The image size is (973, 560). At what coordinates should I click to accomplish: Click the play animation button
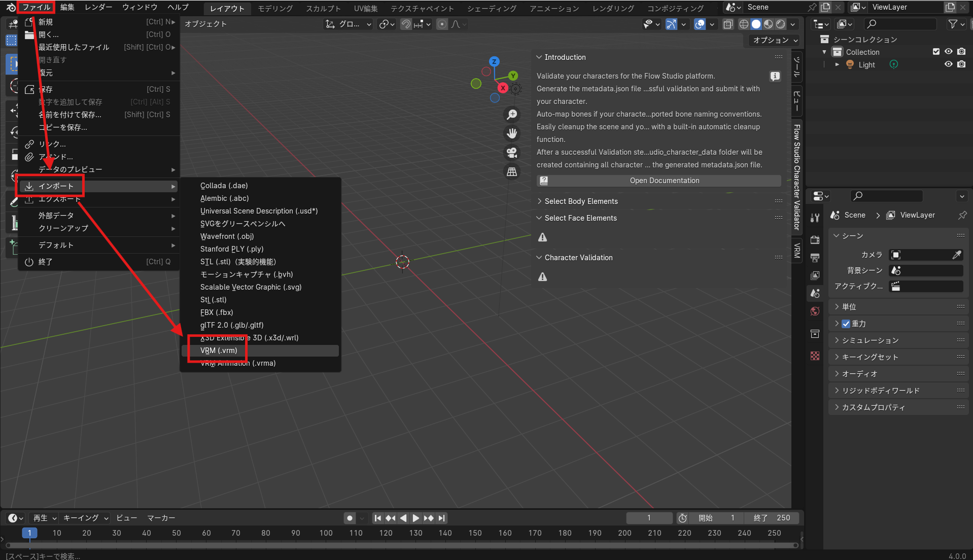point(415,518)
